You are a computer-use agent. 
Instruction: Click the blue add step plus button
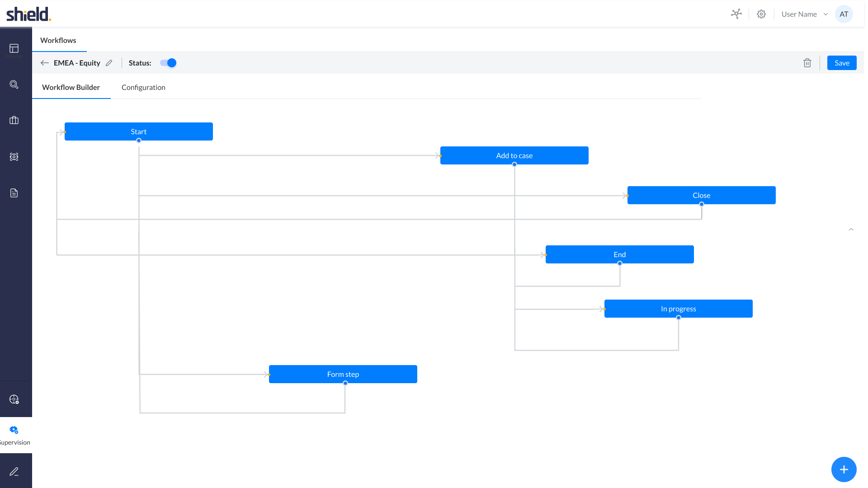(844, 469)
